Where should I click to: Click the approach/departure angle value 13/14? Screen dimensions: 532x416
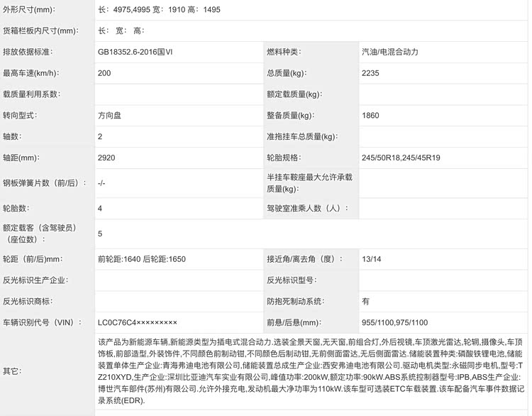click(x=372, y=260)
